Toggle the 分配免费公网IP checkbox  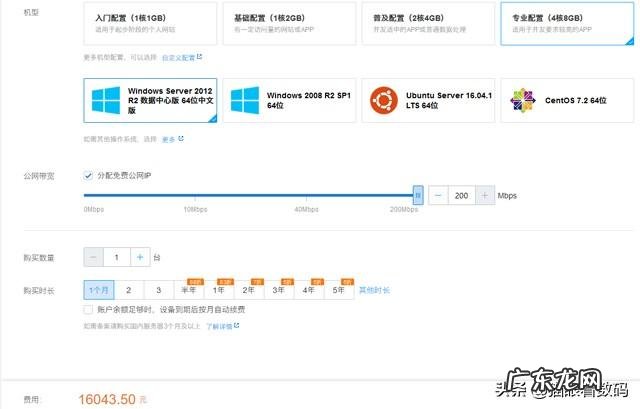pyautogui.click(x=88, y=176)
